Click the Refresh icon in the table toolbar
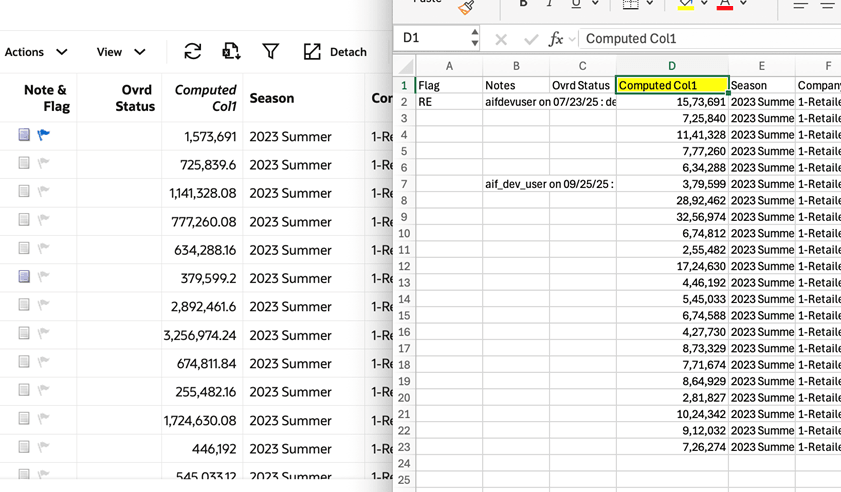Viewport: 841px width, 492px height. 193,52
